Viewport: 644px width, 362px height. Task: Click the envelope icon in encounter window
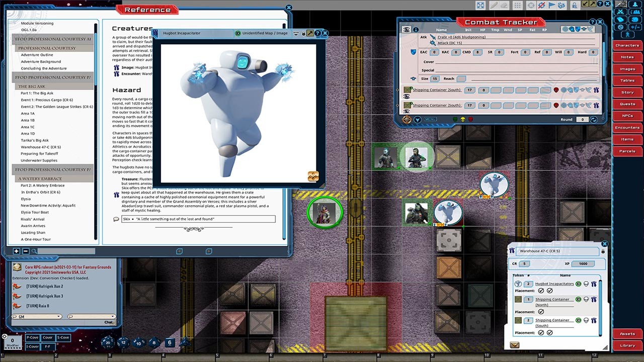click(x=514, y=345)
